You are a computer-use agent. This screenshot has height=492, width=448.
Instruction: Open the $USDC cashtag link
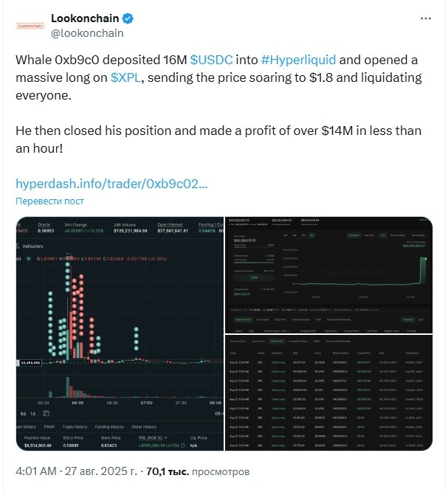tap(211, 60)
